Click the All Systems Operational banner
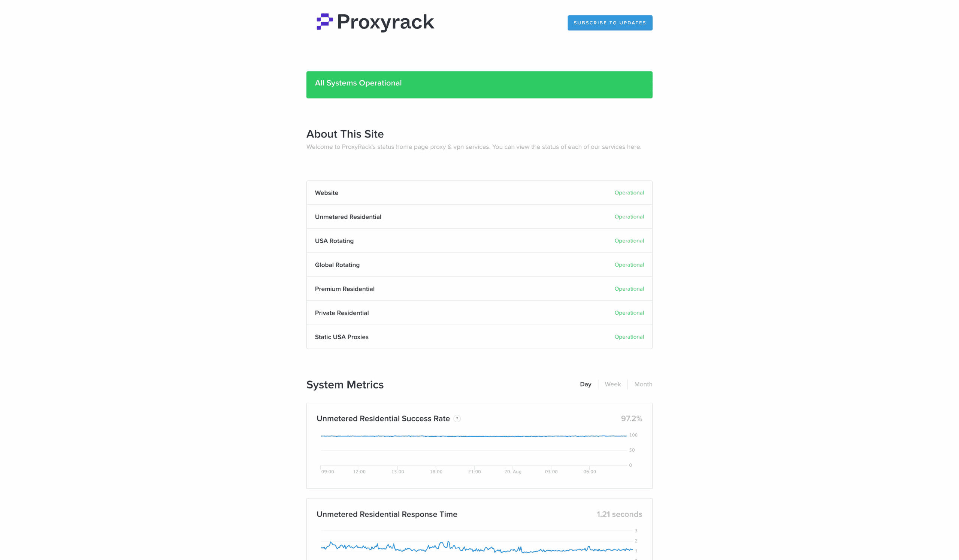This screenshot has height=560, width=959. (x=479, y=84)
